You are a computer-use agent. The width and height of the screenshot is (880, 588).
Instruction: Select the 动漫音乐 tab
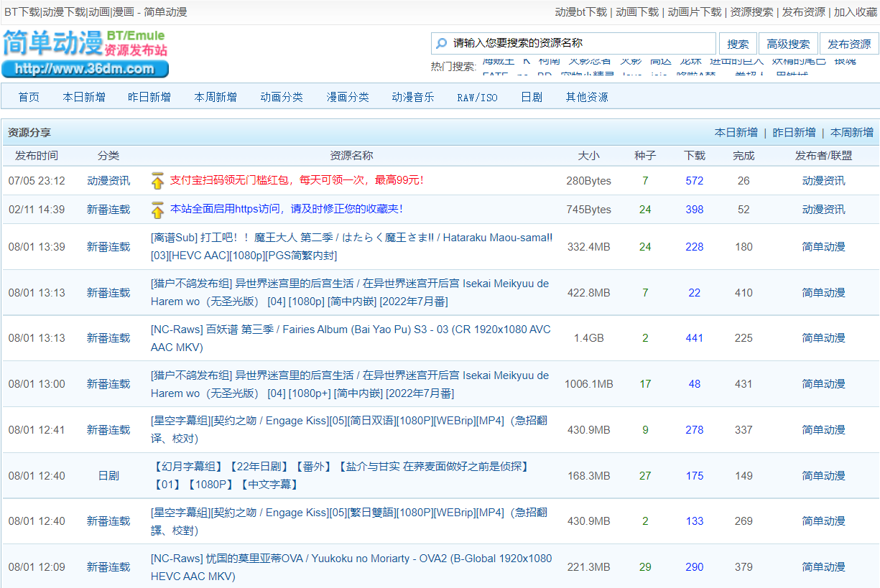click(x=413, y=97)
